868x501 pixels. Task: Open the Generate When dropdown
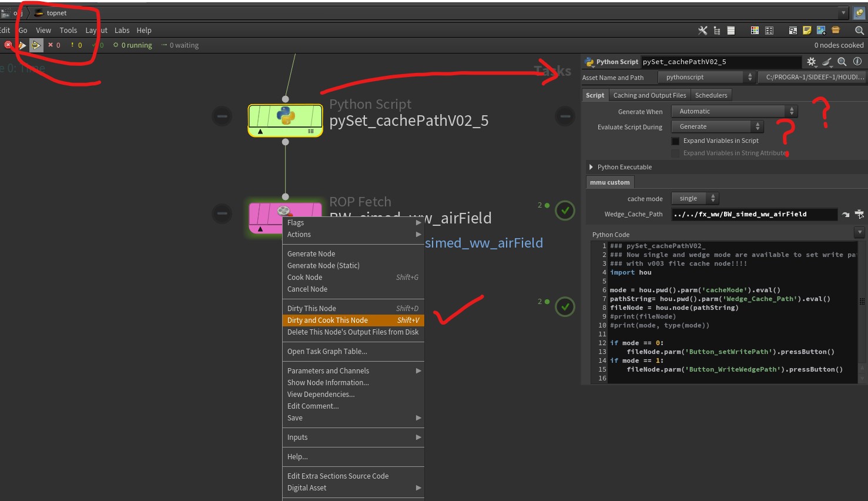click(x=734, y=111)
